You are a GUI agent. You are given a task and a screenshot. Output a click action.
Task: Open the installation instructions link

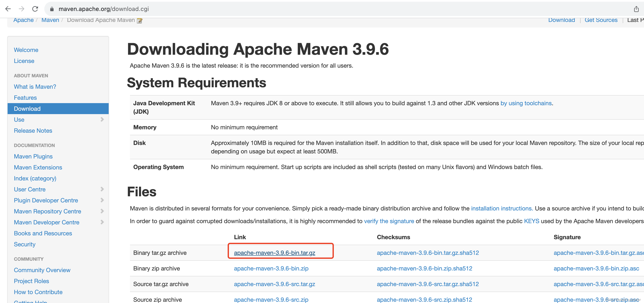[x=502, y=208]
